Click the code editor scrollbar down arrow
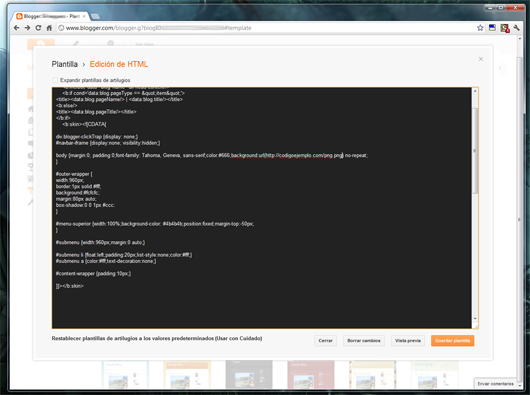530x395 pixels. tap(475, 319)
